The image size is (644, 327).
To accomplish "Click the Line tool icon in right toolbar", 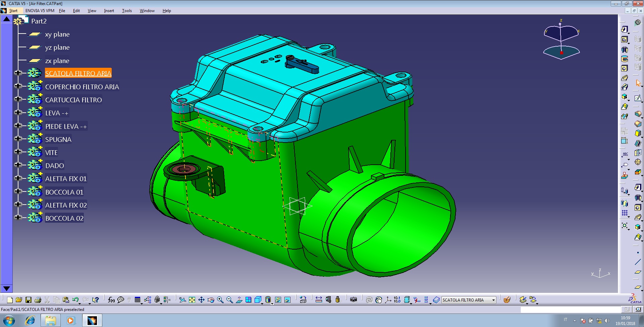I will pos(638,262).
